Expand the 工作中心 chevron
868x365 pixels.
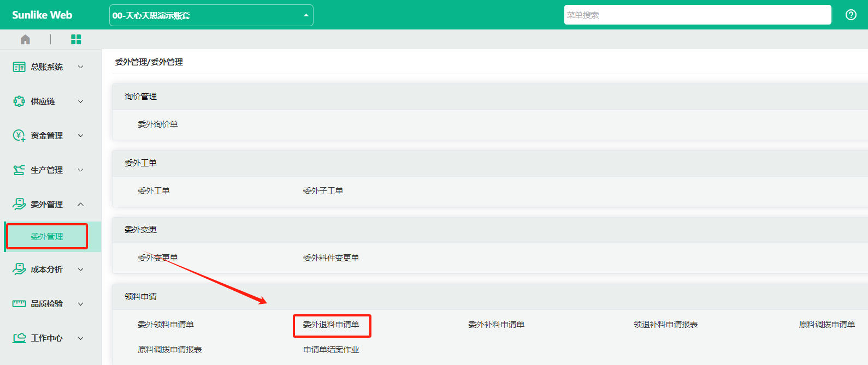tap(81, 338)
